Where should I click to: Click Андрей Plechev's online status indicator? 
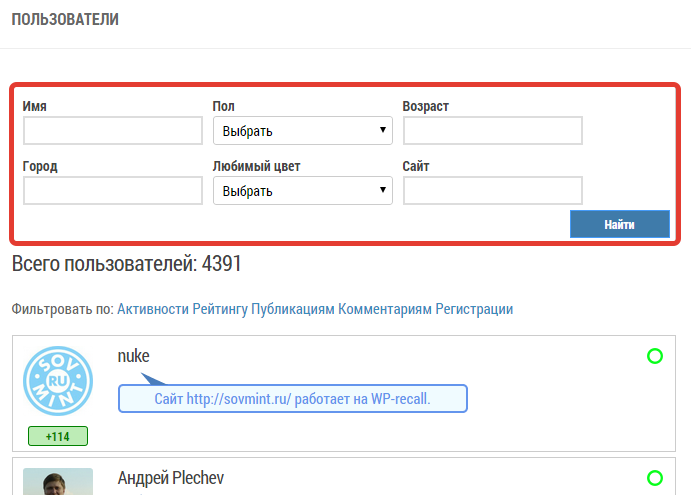pos(655,478)
